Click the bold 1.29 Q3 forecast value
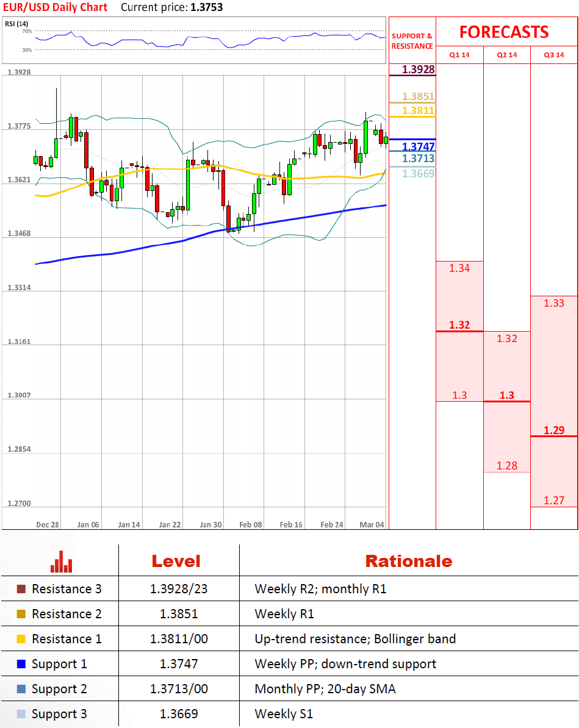Screen dimensions: 579x728 [554, 430]
